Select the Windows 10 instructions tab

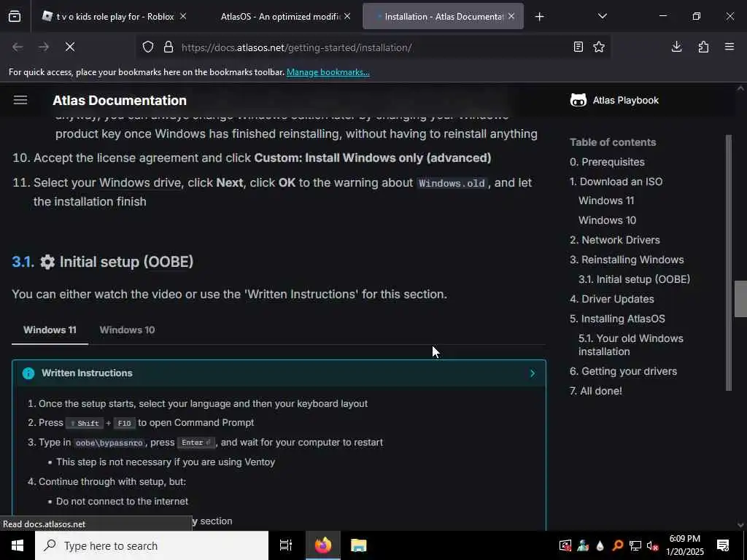tap(127, 330)
